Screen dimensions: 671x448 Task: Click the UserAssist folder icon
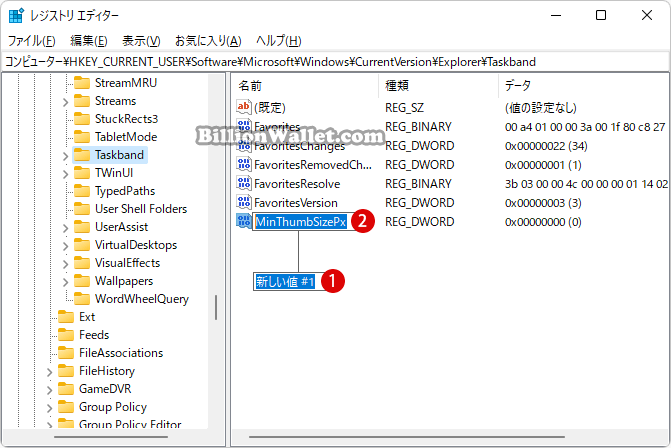click(82, 226)
